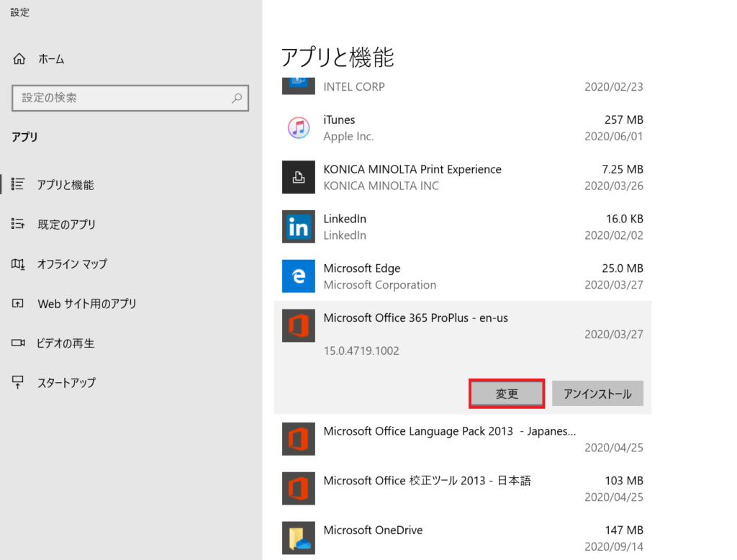Click the INTEL CORP publisher text
The image size is (737, 560).
point(354,87)
